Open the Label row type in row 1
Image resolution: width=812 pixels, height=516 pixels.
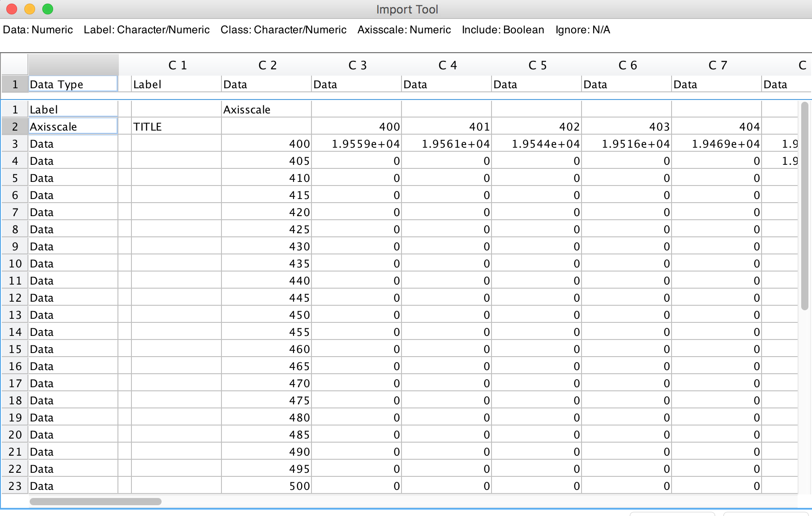click(73, 109)
